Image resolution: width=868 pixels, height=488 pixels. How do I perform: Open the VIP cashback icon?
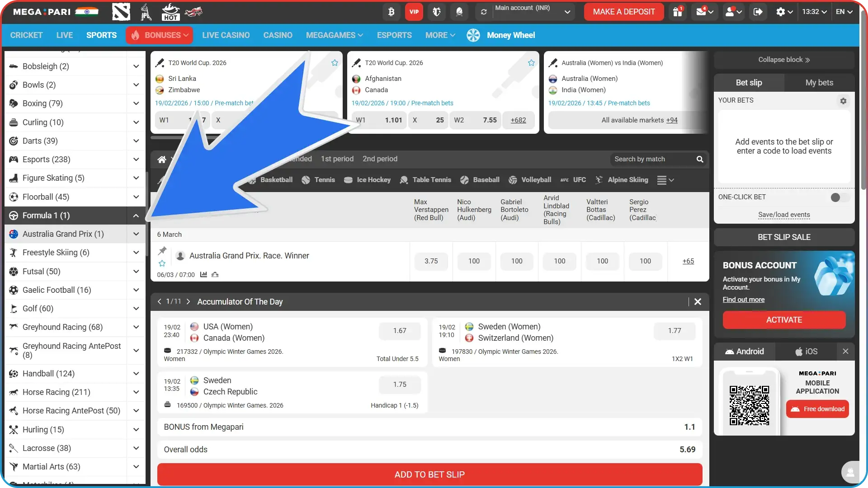tap(414, 12)
